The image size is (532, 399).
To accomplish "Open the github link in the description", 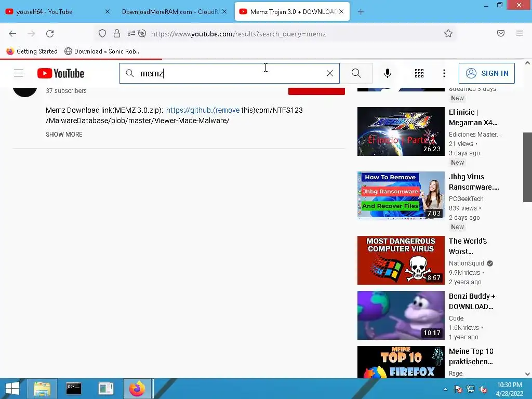I will [x=203, y=110].
